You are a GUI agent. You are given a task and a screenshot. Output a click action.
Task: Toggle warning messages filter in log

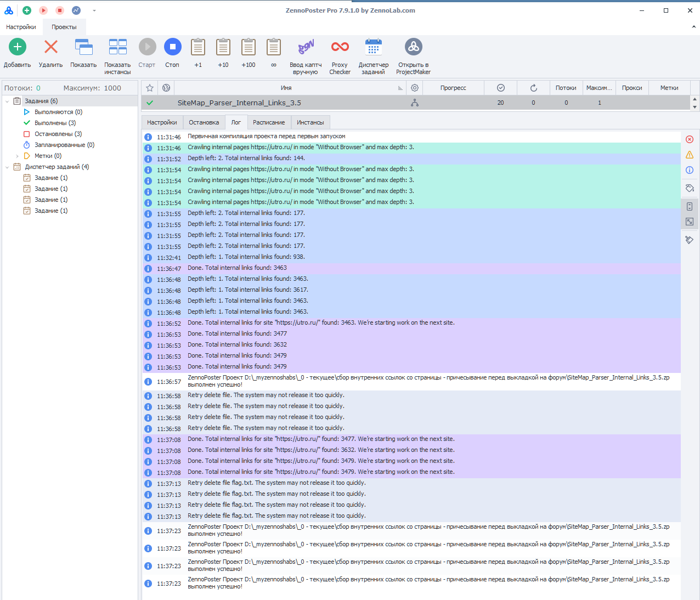click(690, 155)
